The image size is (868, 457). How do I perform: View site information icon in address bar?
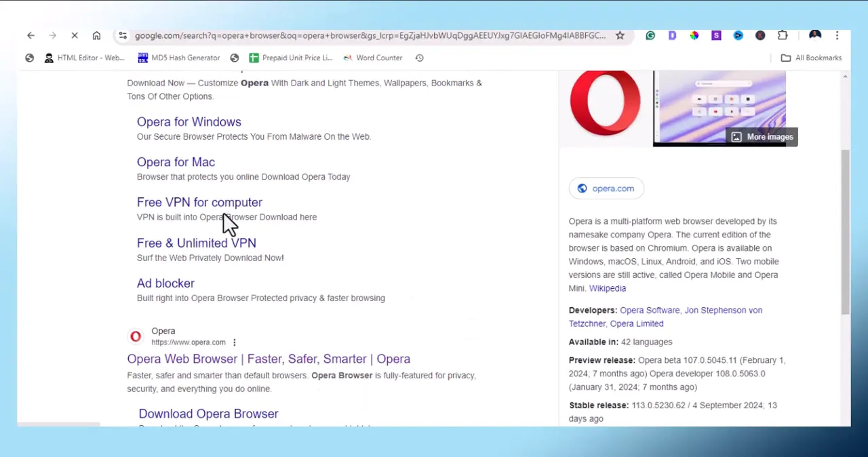[x=122, y=35]
